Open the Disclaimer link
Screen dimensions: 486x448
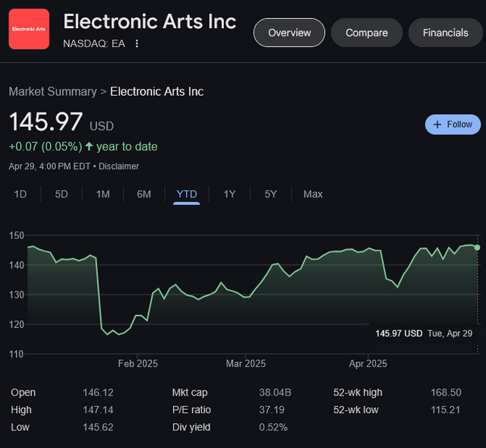118,166
